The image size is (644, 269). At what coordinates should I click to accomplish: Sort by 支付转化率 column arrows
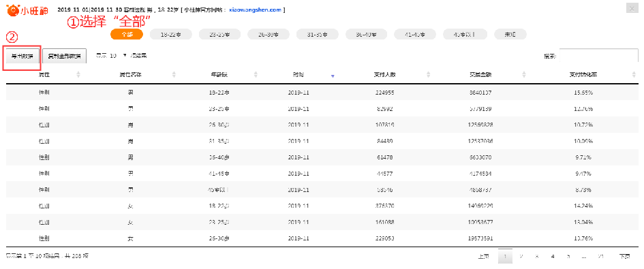point(634,75)
